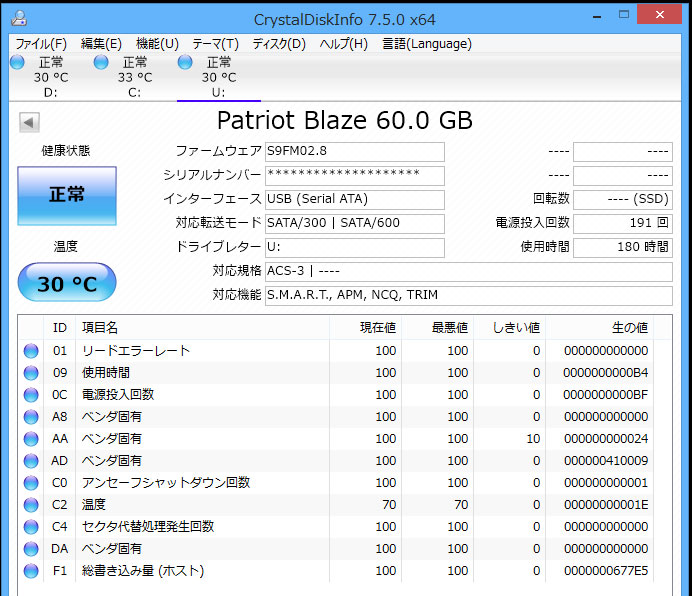Select threshold value 10 in row AA
692x596 pixels.
tap(533, 439)
